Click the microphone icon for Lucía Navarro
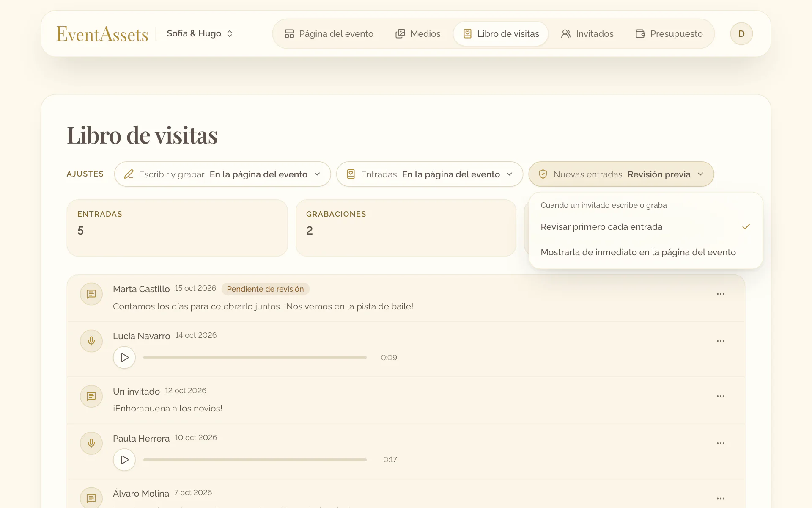This screenshot has width=812, height=508. pos(91,341)
